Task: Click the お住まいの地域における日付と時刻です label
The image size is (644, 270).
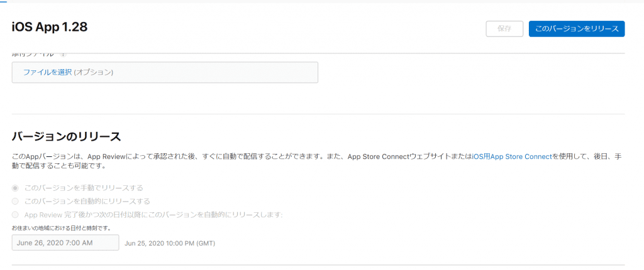Action: (x=62, y=228)
